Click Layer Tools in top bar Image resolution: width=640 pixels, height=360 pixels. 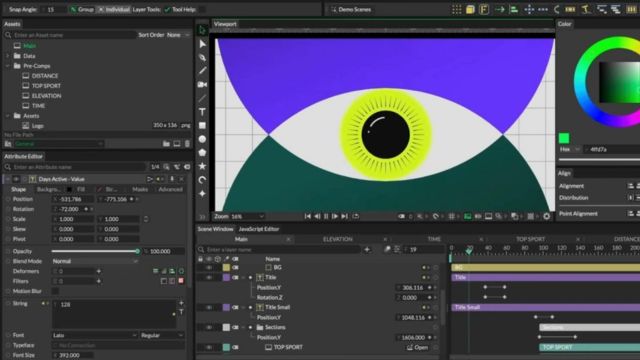click(x=146, y=9)
